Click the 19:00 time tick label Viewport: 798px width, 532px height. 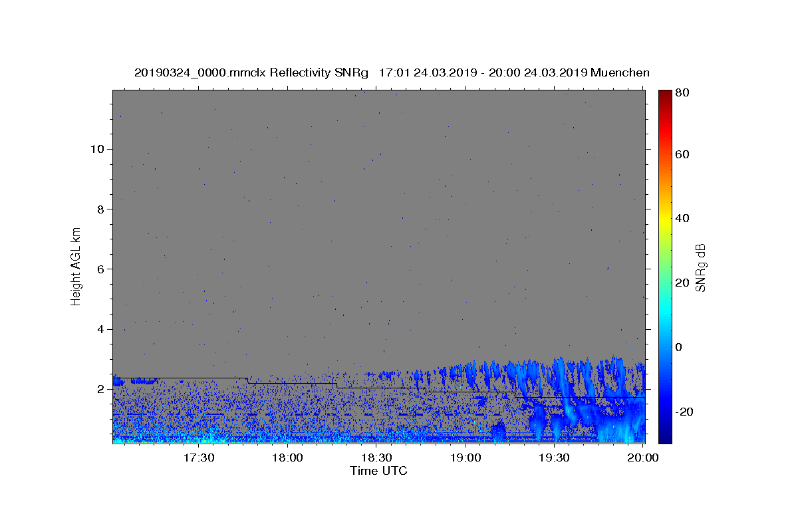[x=465, y=458]
